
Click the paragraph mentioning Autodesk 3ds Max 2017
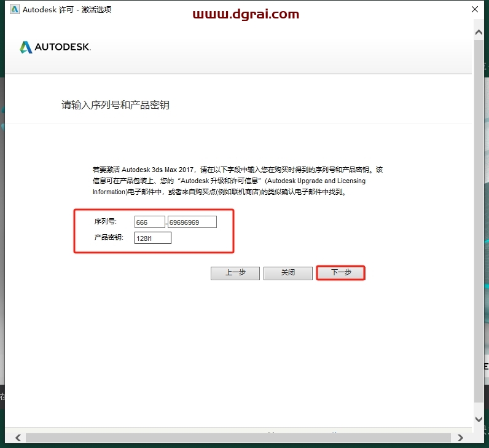pyautogui.click(x=238, y=181)
